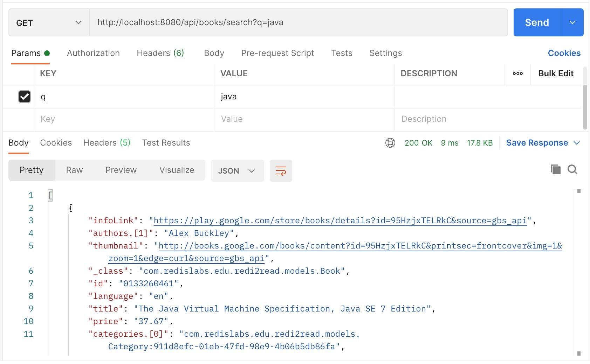Image resolution: width=590 pixels, height=364 pixels.
Task: Click the VALUE column header
Action: point(234,73)
